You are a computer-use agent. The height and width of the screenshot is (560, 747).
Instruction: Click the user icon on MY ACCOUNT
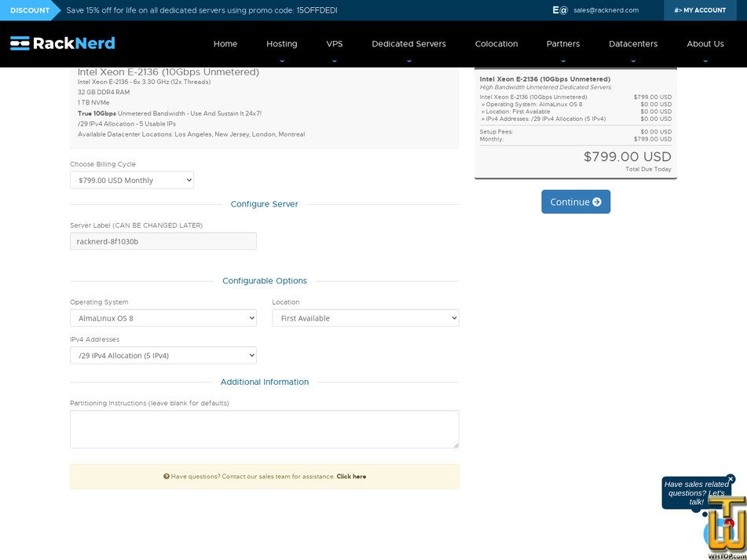[678, 10]
